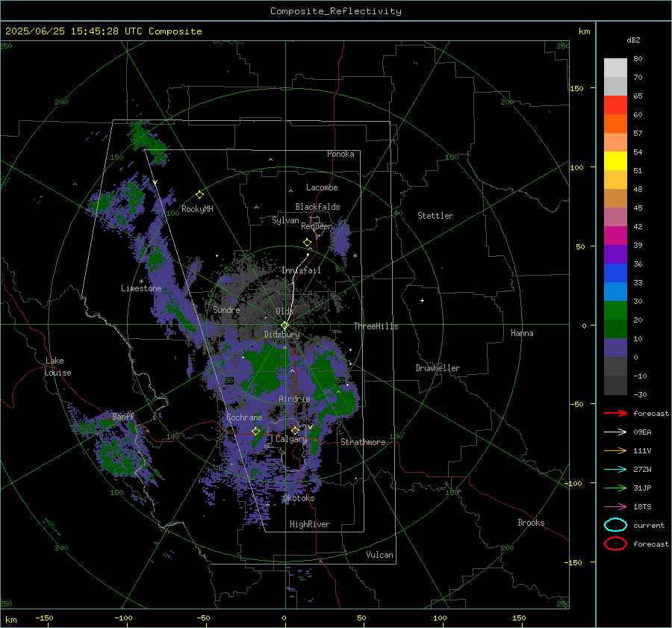Click the magenta 18TS arrow legend icon

point(615,507)
